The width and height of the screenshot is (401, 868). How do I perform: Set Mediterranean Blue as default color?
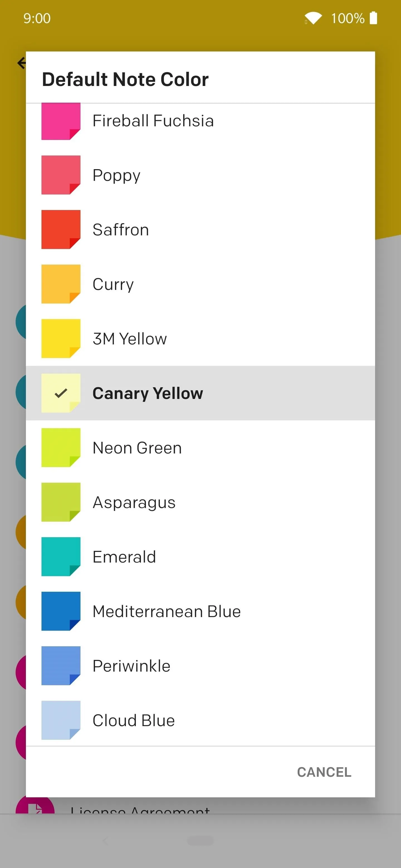pyautogui.click(x=200, y=611)
